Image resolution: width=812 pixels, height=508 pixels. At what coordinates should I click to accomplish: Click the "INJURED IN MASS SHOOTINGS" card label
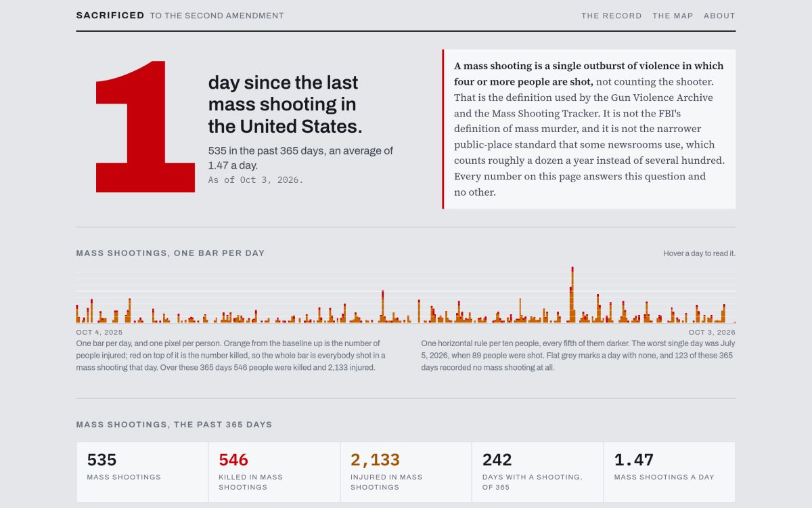[x=386, y=482]
